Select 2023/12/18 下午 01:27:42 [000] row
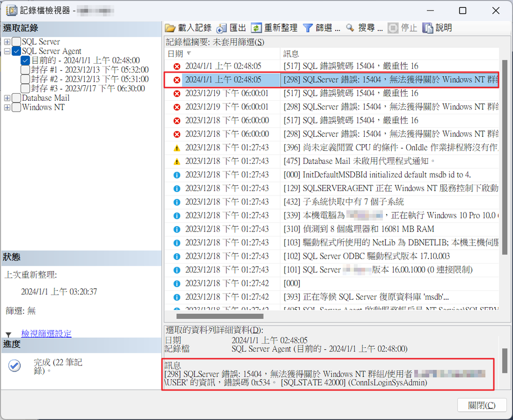 point(332,284)
